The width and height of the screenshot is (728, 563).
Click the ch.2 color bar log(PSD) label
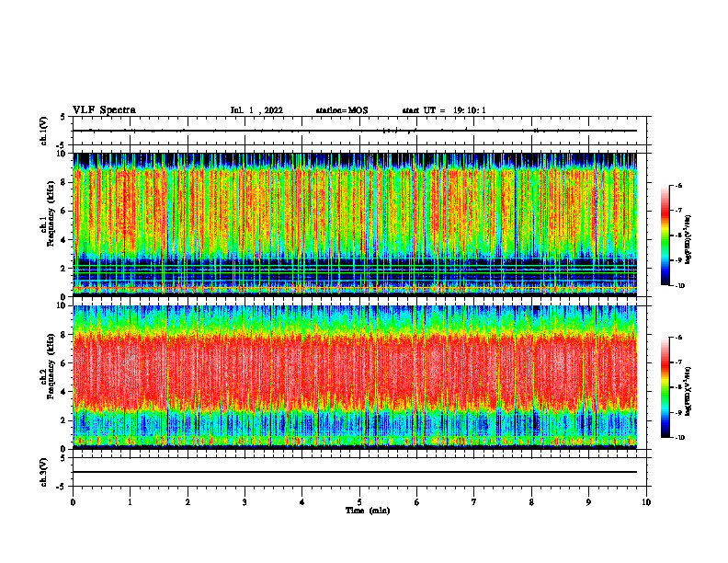coord(688,391)
